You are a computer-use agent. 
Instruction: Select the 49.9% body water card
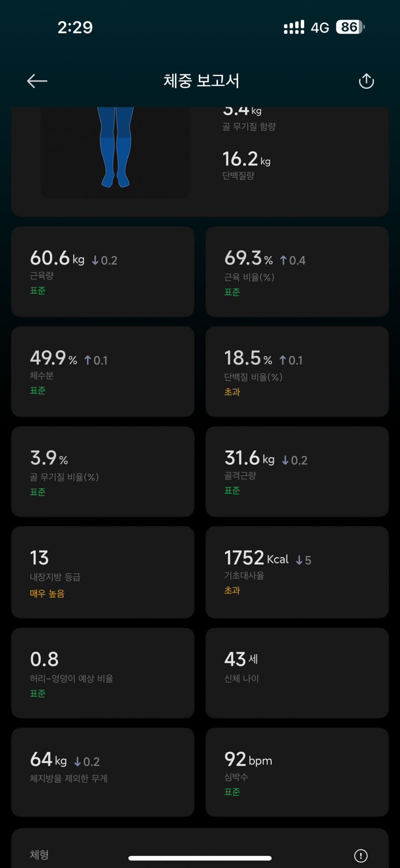coord(103,372)
